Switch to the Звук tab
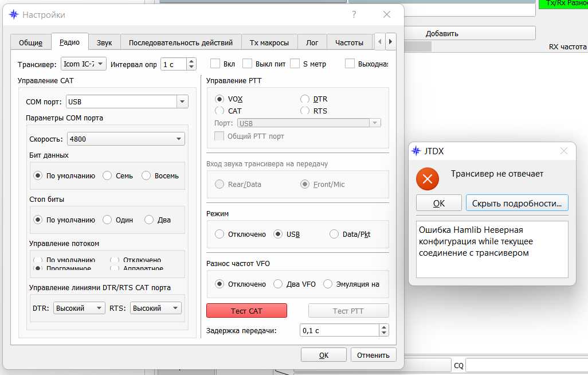This screenshot has width=588, height=375. 104,42
